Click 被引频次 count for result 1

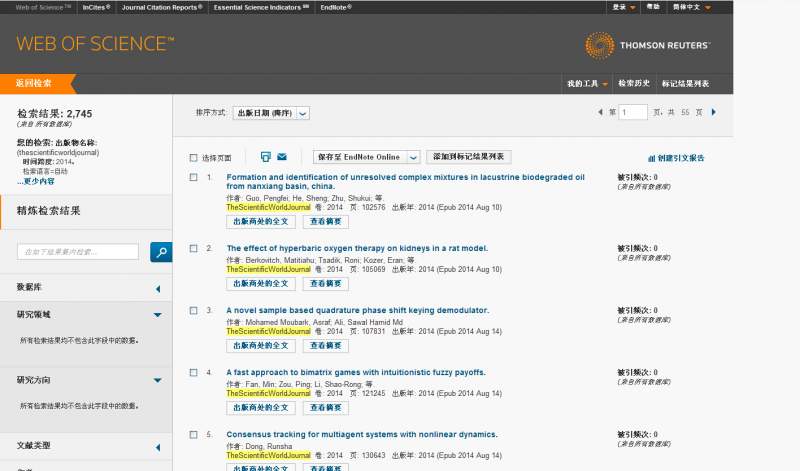[637, 177]
